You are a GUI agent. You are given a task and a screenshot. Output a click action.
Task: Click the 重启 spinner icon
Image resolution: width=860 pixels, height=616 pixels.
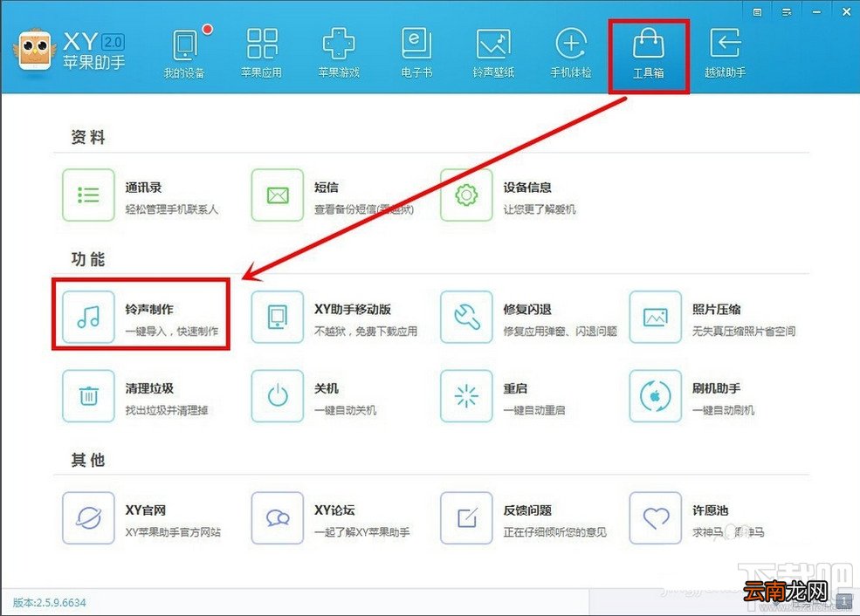click(x=466, y=395)
